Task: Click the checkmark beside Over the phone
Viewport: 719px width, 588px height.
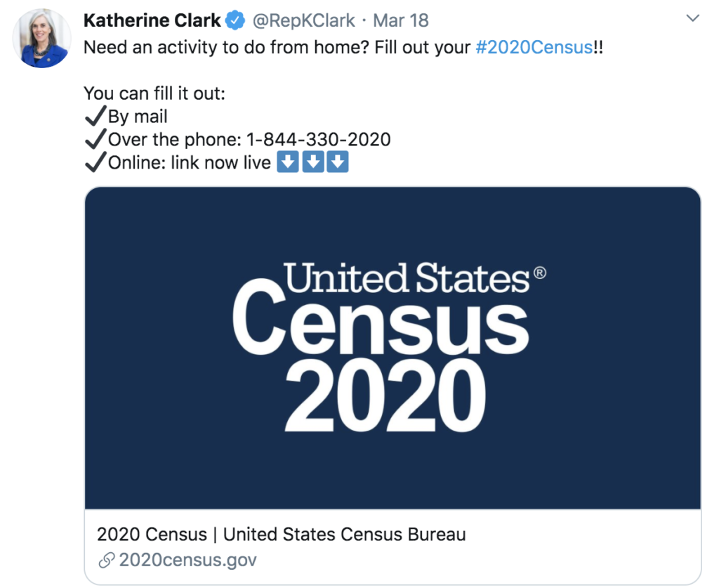Action: pyautogui.click(x=95, y=139)
